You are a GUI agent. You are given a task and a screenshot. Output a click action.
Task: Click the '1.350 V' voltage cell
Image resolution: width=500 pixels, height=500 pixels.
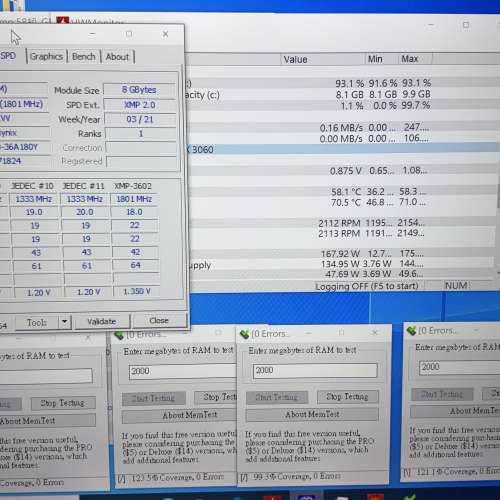click(x=137, y=291)
